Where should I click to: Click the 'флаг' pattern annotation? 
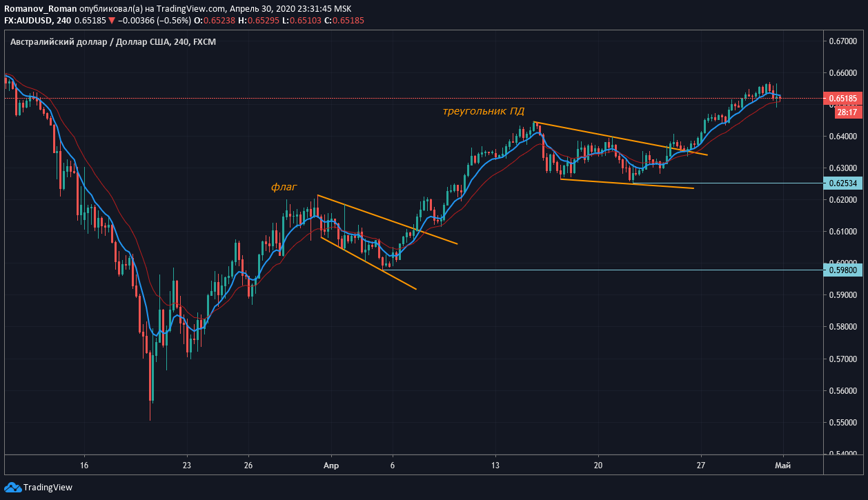[x=284, y=187]
